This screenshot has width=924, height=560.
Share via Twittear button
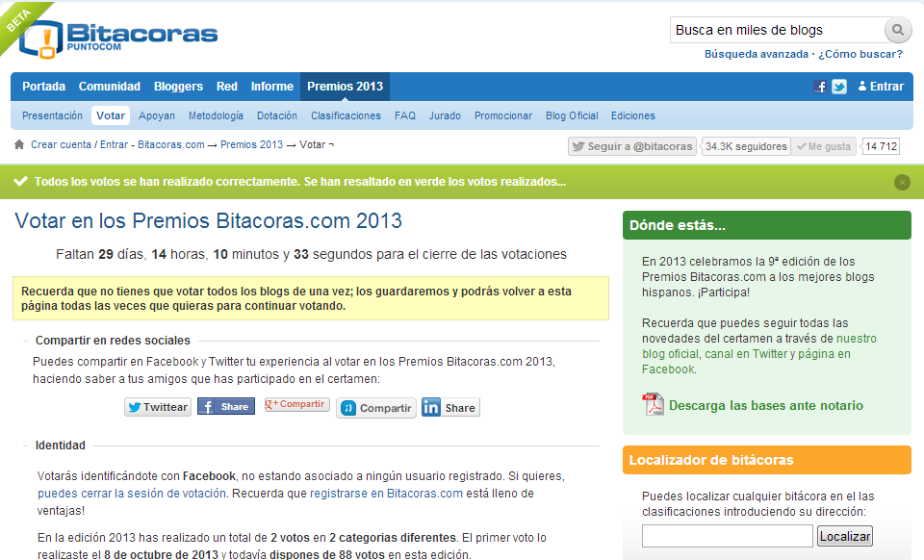tap(158, 407)
